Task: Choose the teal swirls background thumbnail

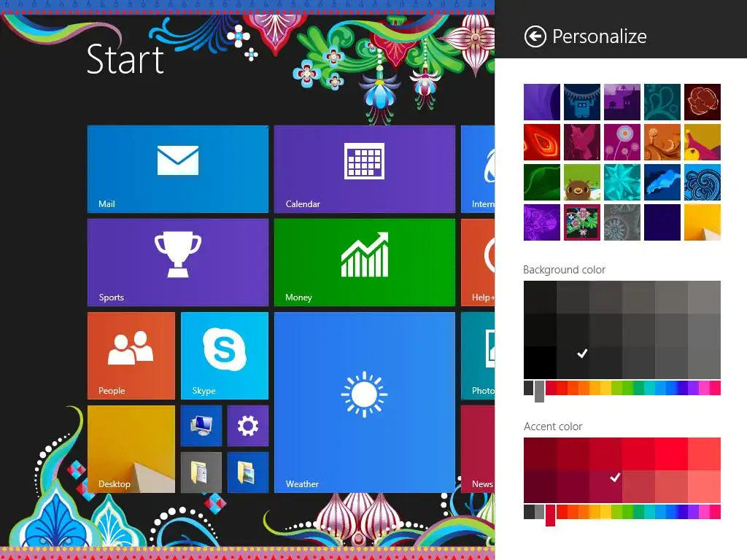Action: [x=662, y=102]
